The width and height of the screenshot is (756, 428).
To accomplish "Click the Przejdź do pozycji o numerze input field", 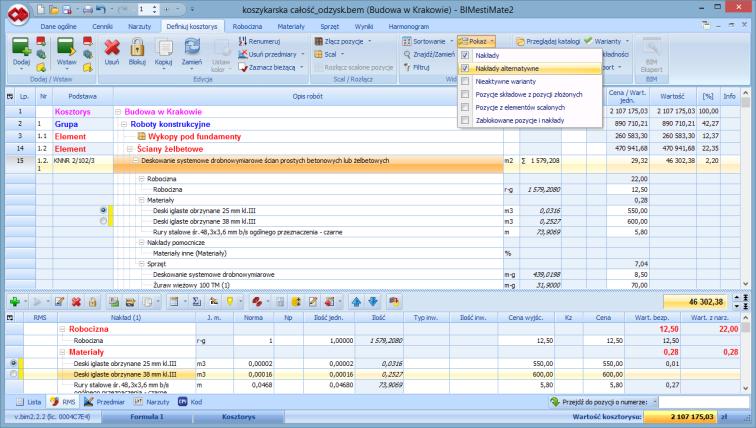I will tap(702, 401).
